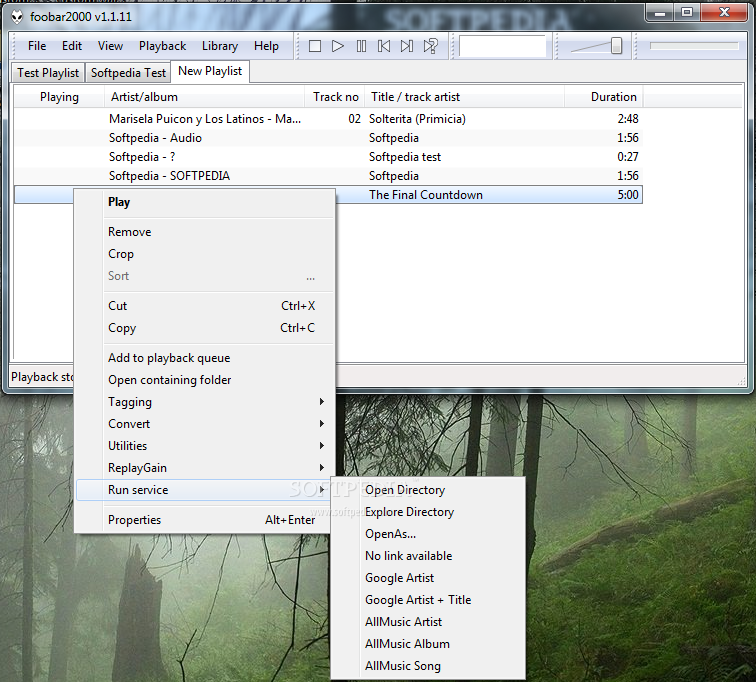Adjust the volume slider knob
756x682 pixels.
pyautogui.click(x=616, y=46)
